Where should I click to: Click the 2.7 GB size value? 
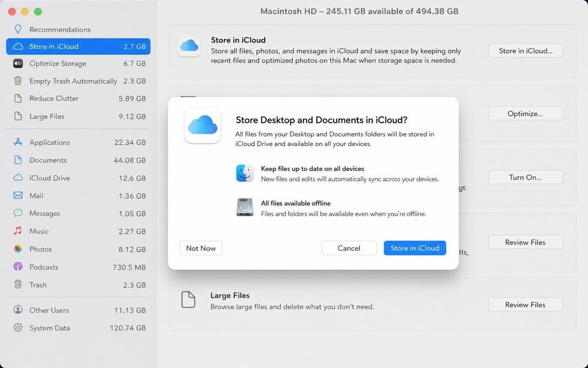tap(135, 47)
